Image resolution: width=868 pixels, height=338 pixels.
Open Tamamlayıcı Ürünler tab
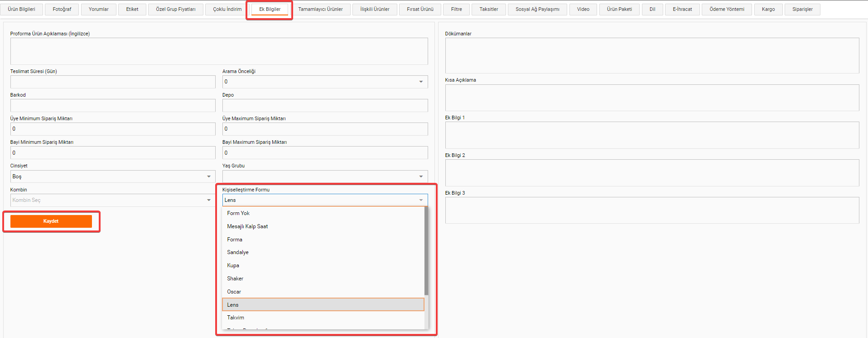click(x=320, y=9)
